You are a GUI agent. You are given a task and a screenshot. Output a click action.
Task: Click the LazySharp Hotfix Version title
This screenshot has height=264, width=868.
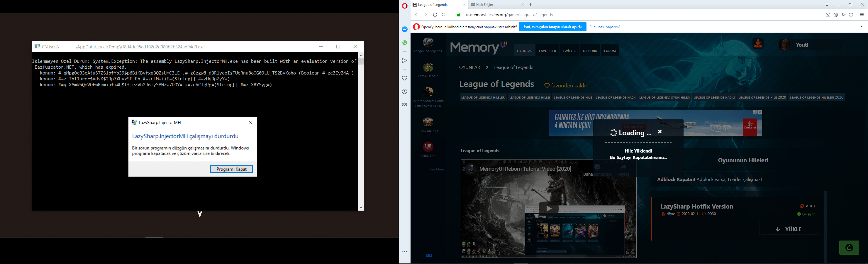point(697,206)
